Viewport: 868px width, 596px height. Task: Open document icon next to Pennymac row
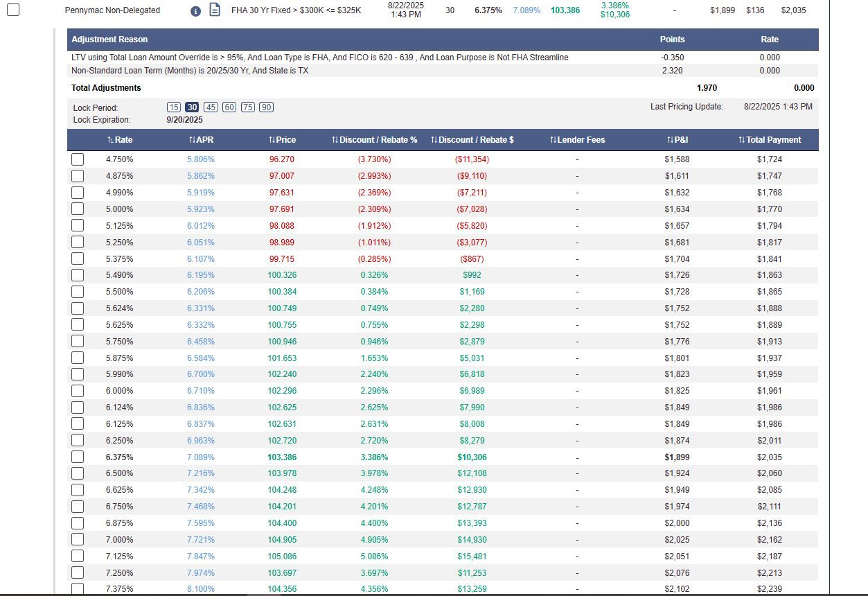(215, 10)
